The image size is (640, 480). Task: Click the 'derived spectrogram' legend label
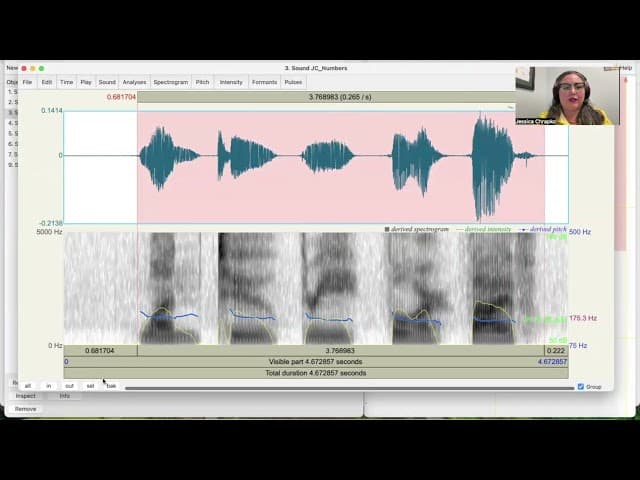[420, 229]
